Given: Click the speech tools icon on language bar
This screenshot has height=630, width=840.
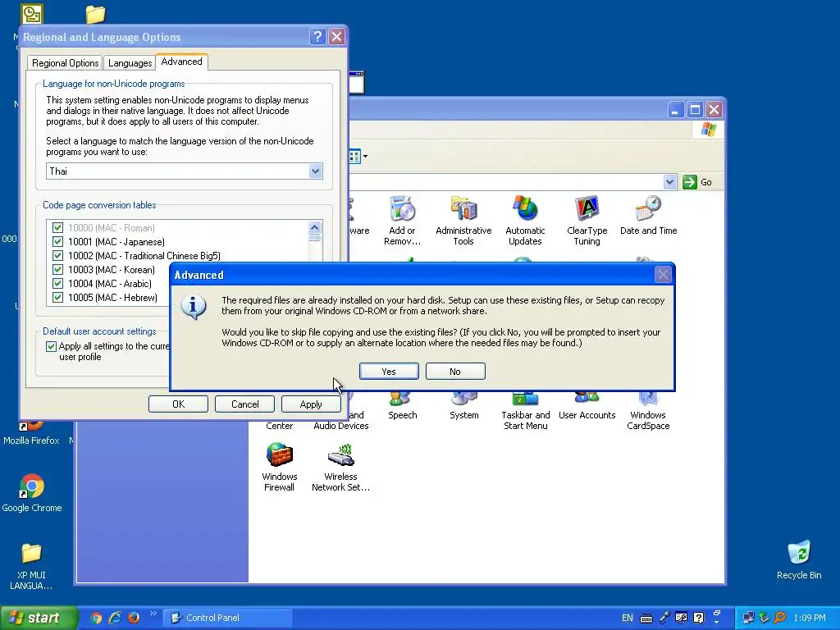Looking at the screenshot, I should [x=682, y=618].
